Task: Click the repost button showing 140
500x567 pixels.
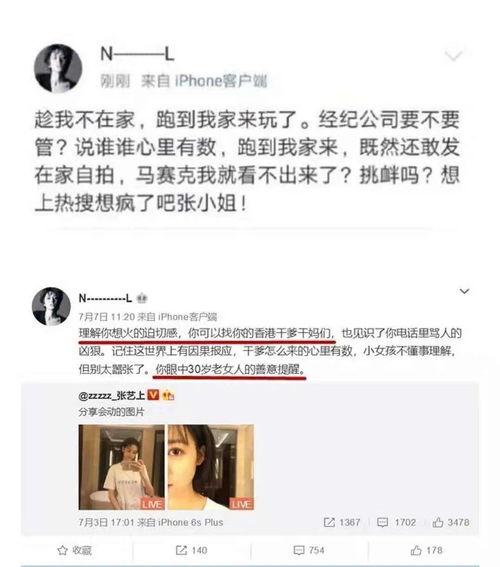Action: click(191, 550)
